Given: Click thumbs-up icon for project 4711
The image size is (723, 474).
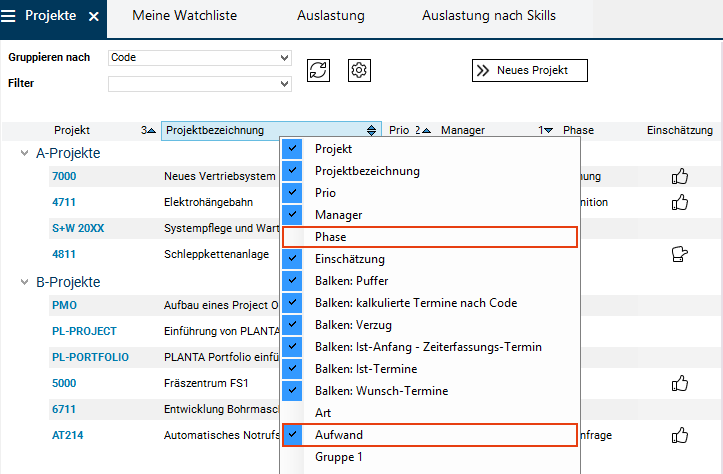Looking at the screenshot, I should point(680,202).
